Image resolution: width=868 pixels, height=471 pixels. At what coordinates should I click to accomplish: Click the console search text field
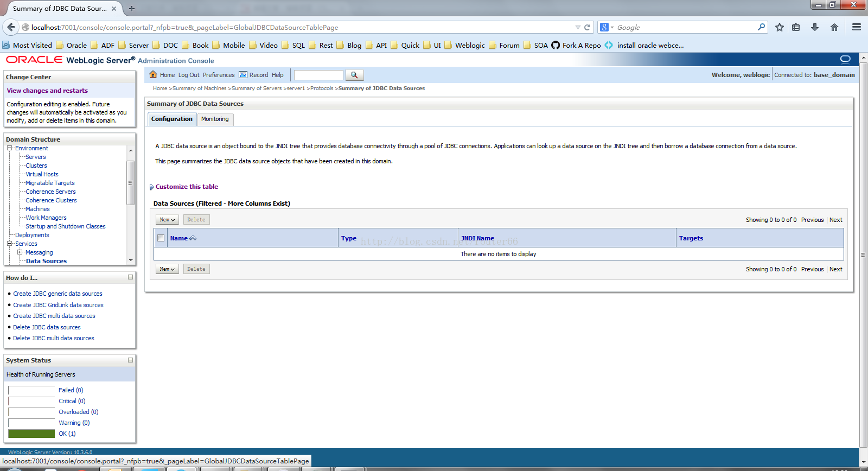click(x=318, y=75)
